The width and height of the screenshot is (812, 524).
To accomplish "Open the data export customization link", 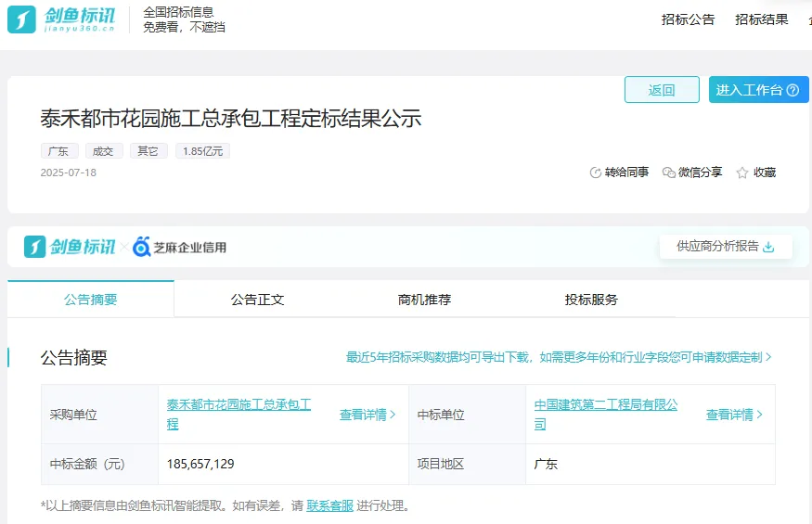I will pos(559,357).
